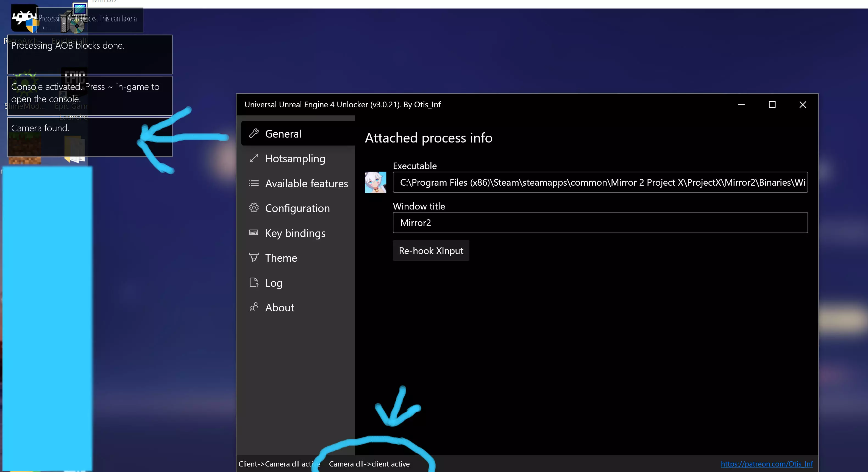Click inside the Executable path field

pos(600,182)
